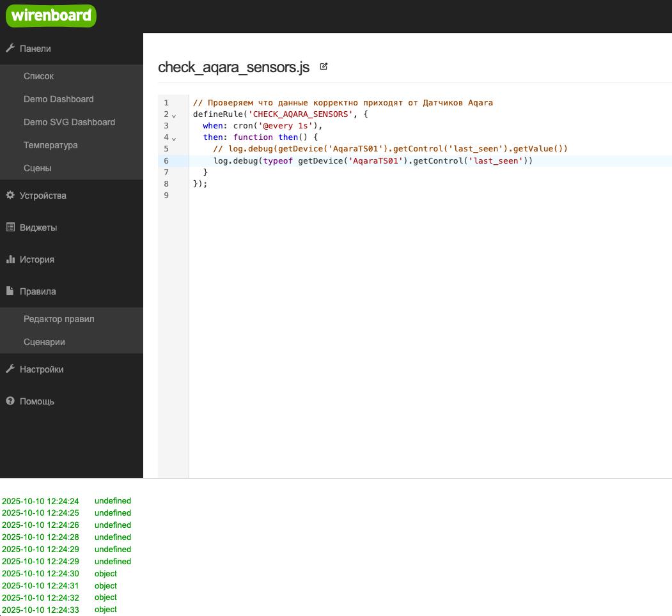672x616 pixels.
Task: Click the typeof keyword on line 6
Action: coord(277,160)
